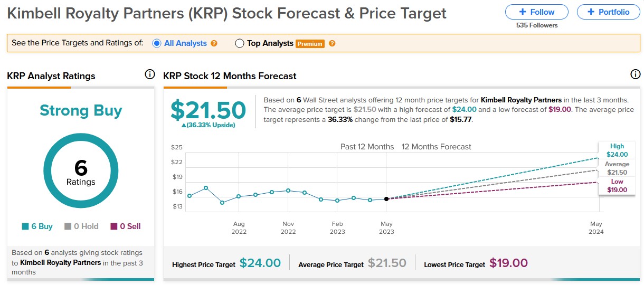Click info icon beside 12 Months Forecast

point(636,74)
